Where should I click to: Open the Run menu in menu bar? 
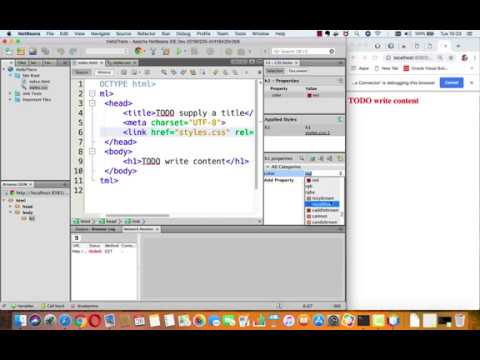(x=166, y=34)
